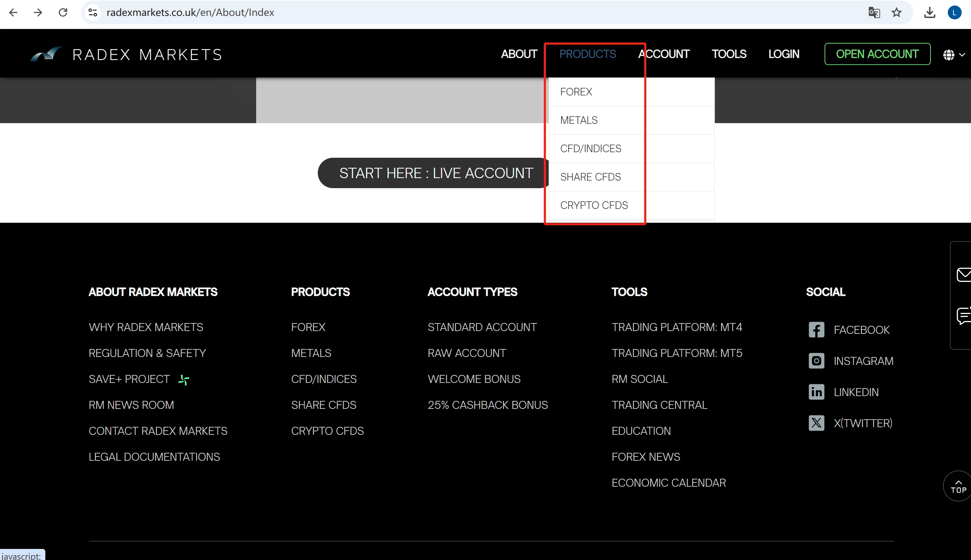Click the ACCOUNT TYPES footer heading
This screenshot has height=560, width=971.
pyautogui.click(x=472, y=292)
